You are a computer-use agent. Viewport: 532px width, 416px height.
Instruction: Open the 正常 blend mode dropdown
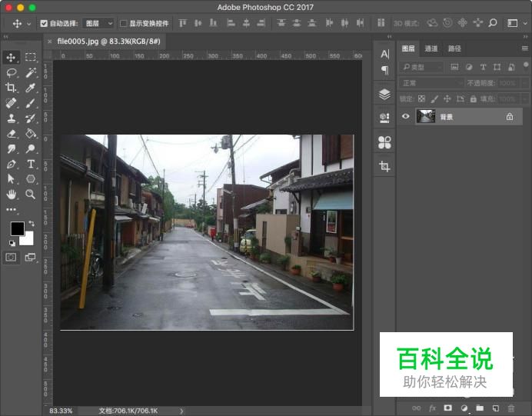click(x=431, y=83)
